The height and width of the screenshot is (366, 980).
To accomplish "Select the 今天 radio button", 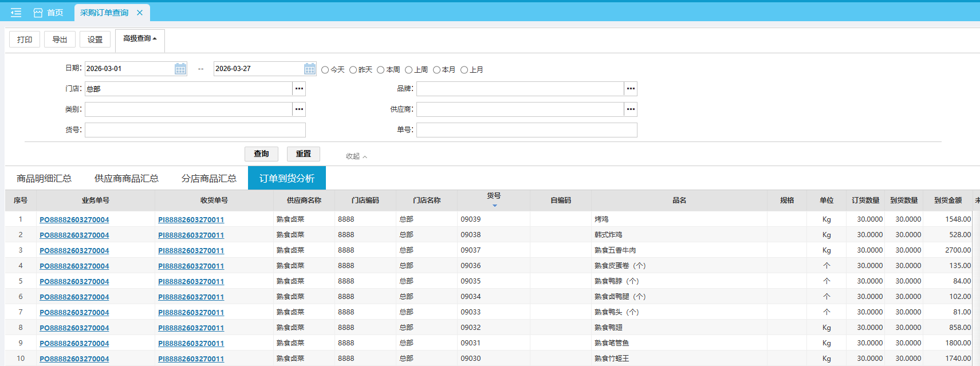I will [x=325, y=70].
